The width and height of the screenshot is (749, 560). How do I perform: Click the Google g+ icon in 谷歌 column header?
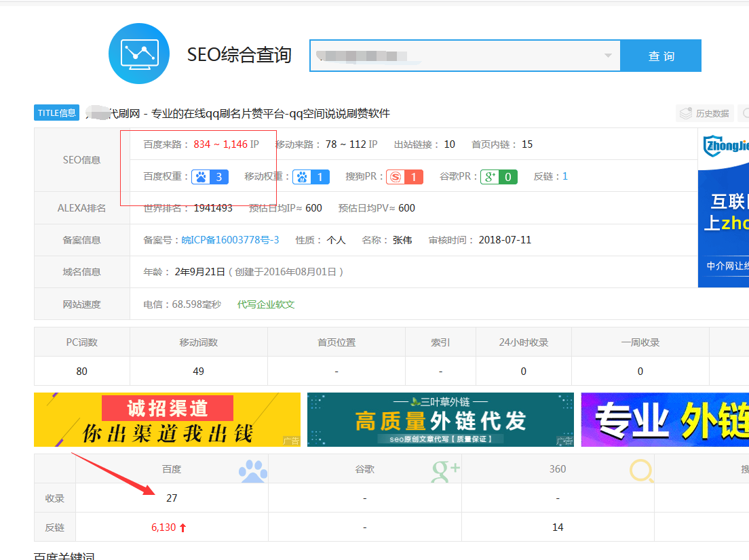tap(445, 469)
